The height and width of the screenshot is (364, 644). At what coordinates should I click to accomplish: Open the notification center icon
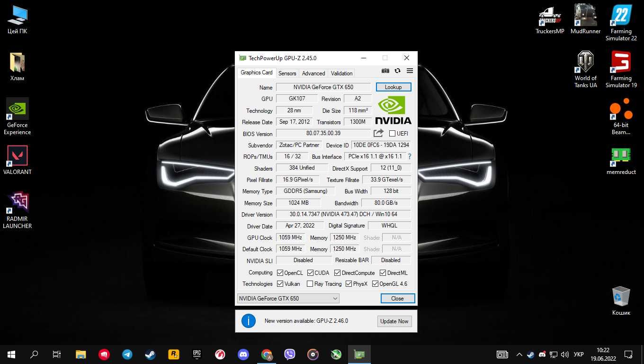coord(628,355)
